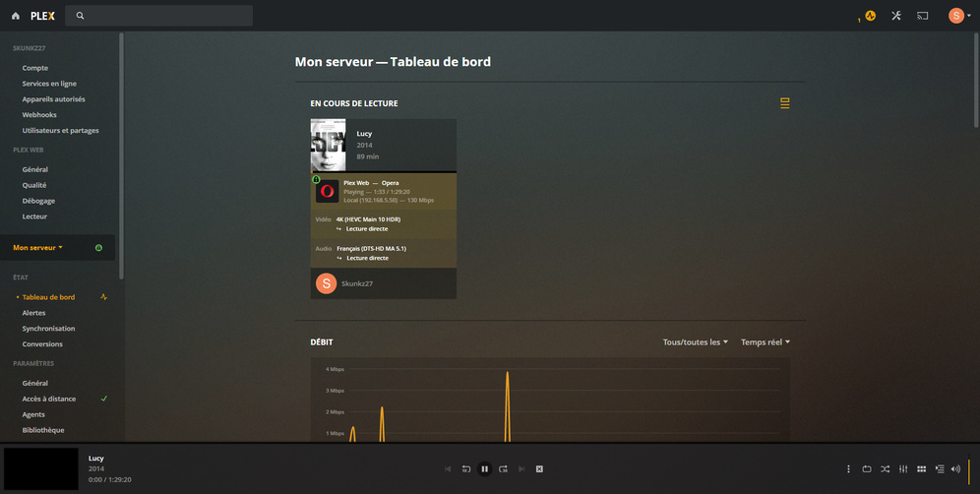The width and height of the screenshot is (980, 494).
Task: Click the cast to device icon
Action: pyautogui.click(x=923, y=16)
